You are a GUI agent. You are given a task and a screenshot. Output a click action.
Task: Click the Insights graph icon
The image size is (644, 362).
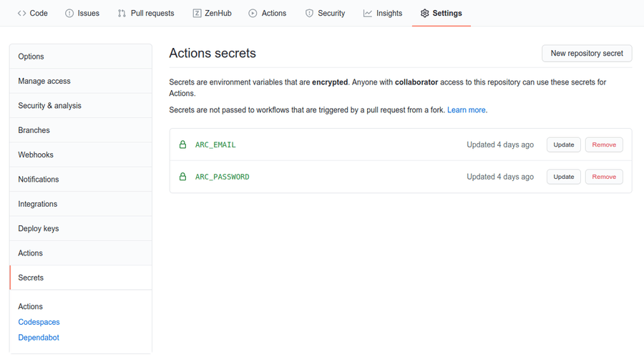368,13
